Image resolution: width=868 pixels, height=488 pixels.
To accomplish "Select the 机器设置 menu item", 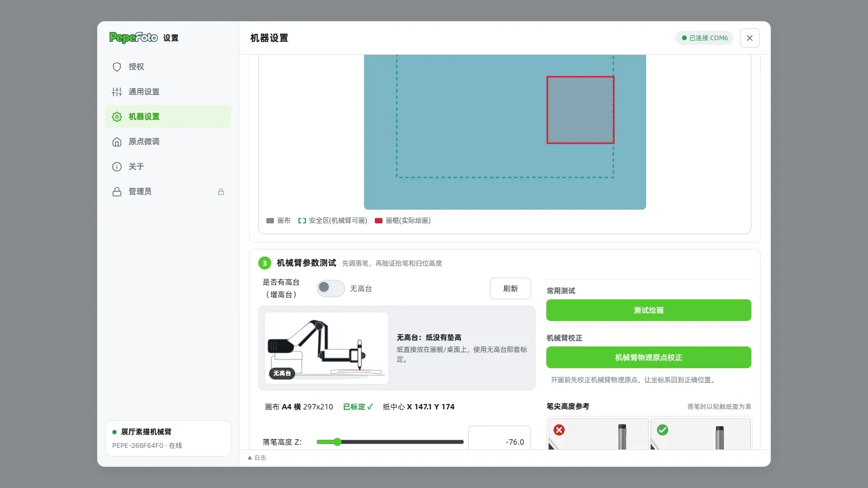I will tap(168, 117).
